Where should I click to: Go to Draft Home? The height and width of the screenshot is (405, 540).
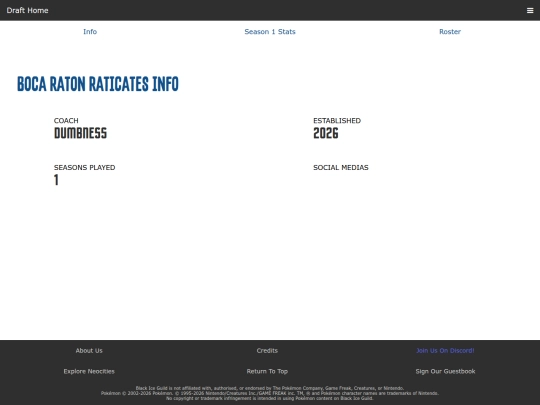coord(28,10)
